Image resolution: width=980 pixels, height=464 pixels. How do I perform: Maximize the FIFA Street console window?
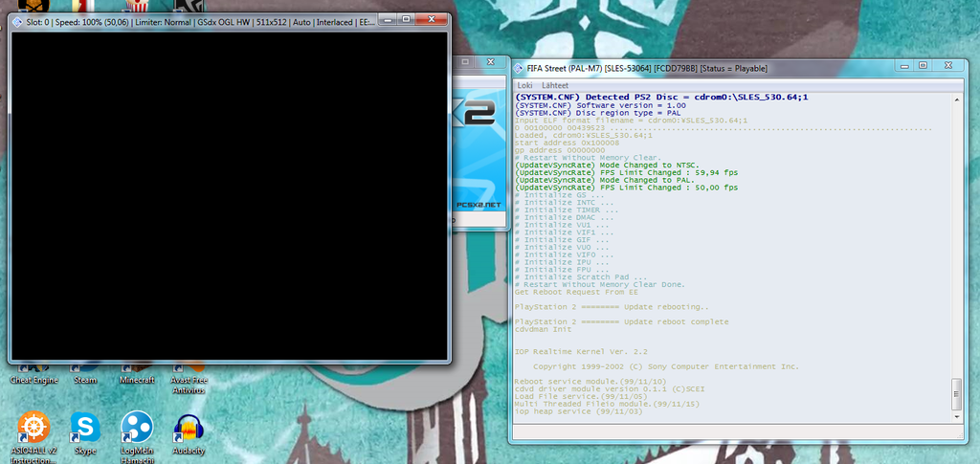922,65
